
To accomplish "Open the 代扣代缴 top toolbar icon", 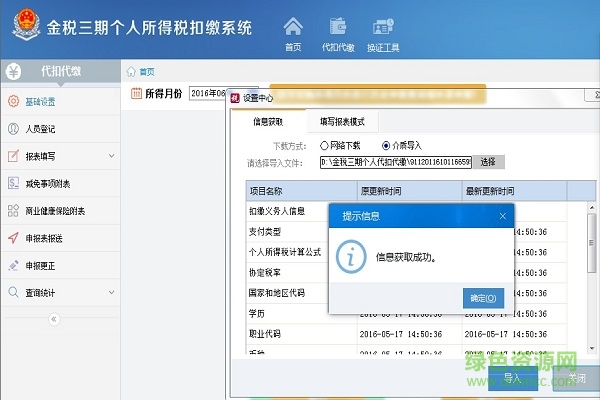I will (337, 32).
